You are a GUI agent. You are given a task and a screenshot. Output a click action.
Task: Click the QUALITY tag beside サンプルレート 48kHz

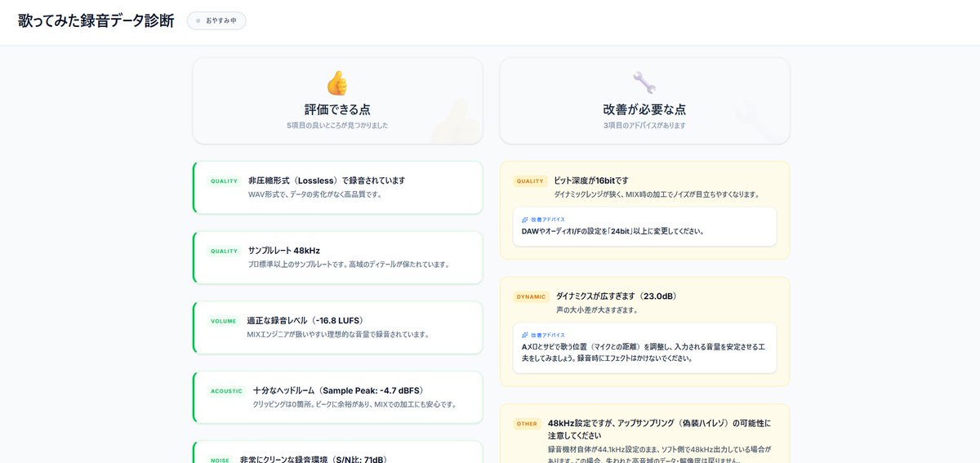(224, 252)
